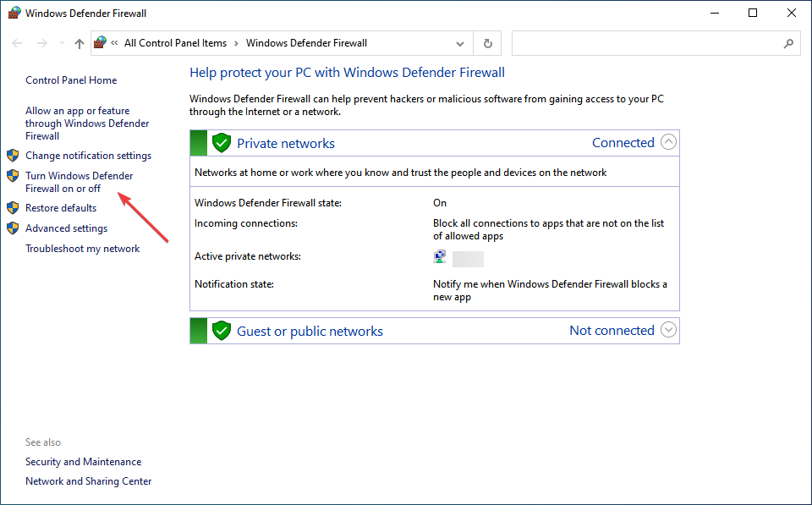The width and height of the screenshot is (812, 505).
Task: Click the green shield on Private networks
Action: (222, 143)
